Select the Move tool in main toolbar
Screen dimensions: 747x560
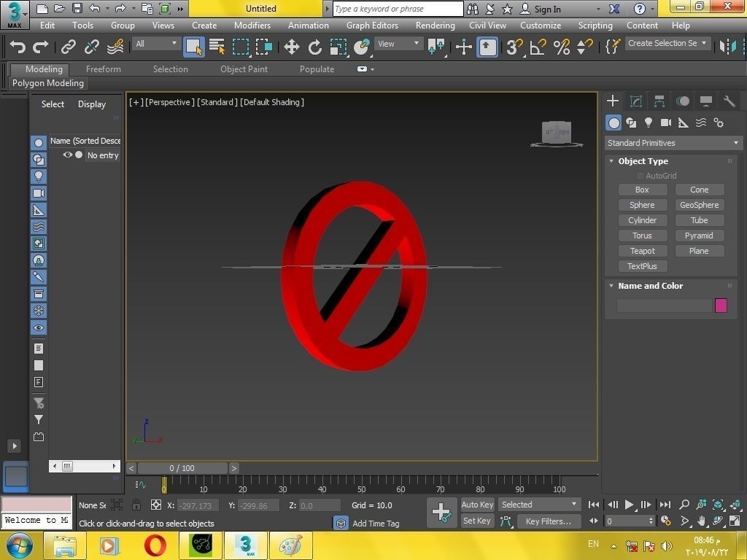pyautogui.click(x=291, y=47)
